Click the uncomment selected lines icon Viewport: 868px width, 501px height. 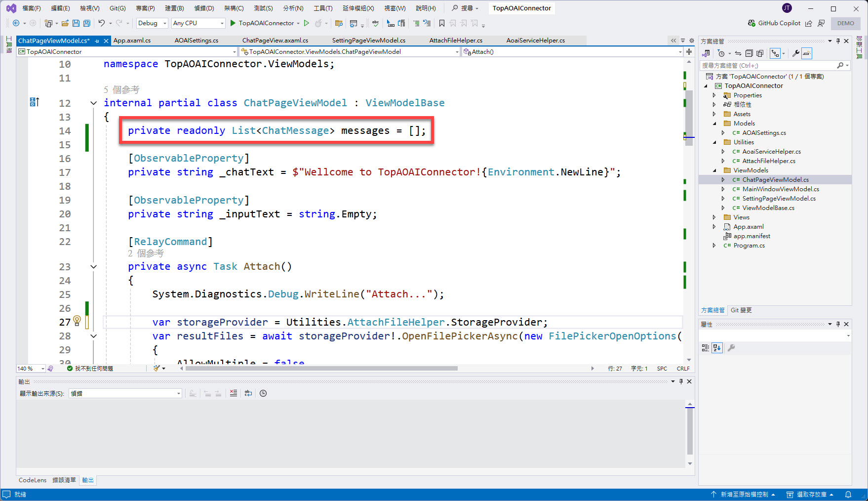(x=427, y=23)
